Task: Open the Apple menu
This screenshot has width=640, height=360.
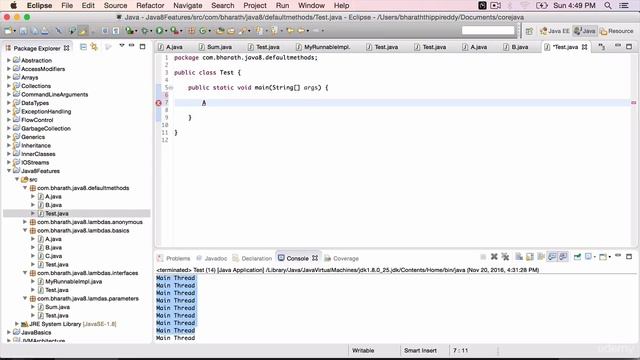Action: click(x=13, y=5)
